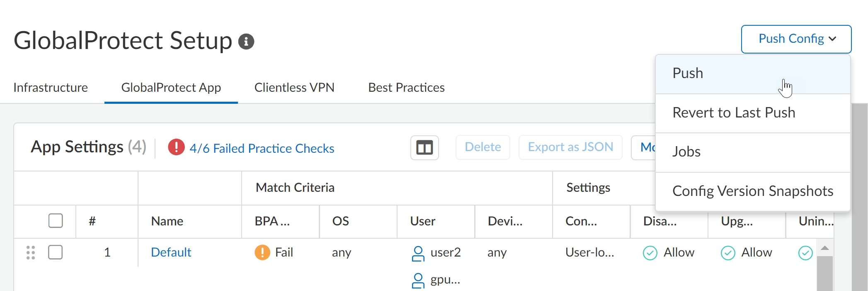The height and width of the screenshot is (291, 868).
Task: Expand the Push Config dropdown
Action: pos(796,39)
